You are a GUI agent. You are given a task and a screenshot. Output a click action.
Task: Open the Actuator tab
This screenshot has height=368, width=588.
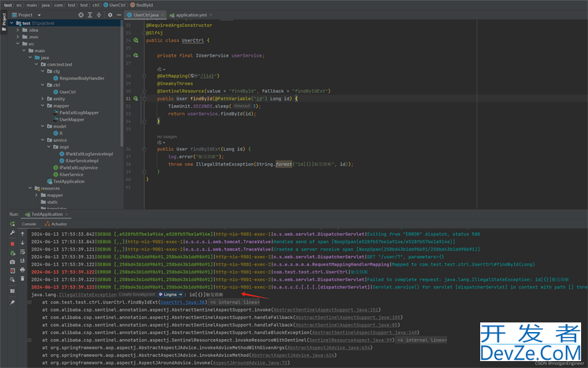coord(56,224)
